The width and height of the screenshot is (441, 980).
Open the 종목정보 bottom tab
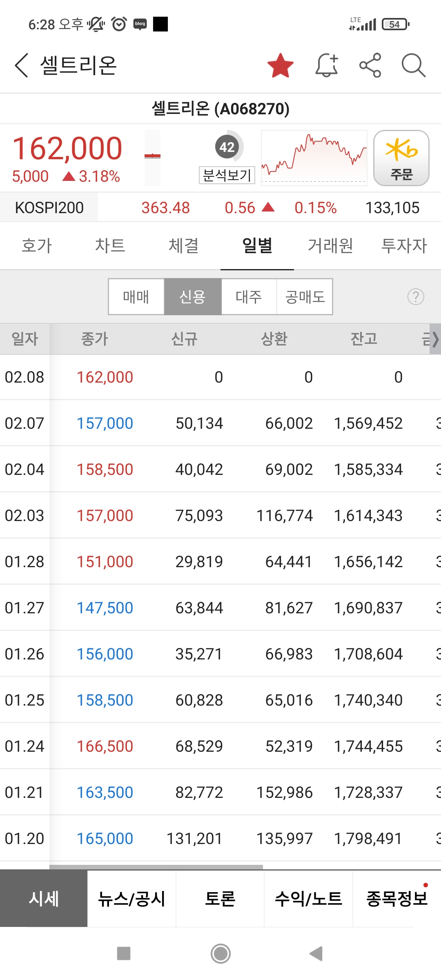tap(397, 899)
